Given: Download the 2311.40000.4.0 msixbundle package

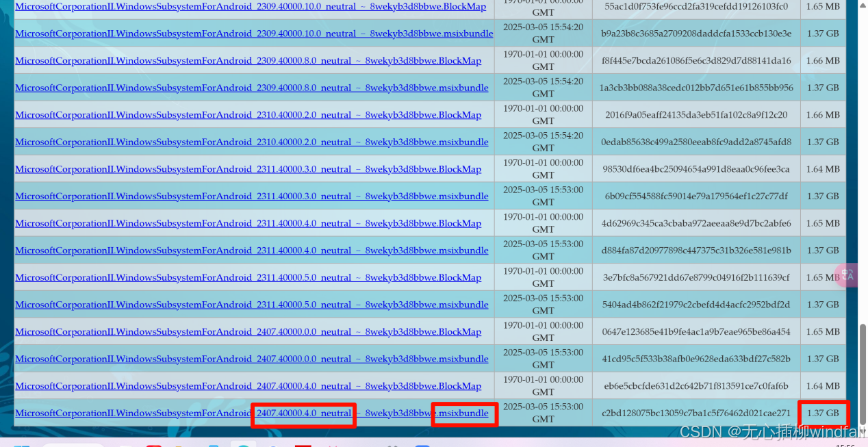Looking at the screenshot, I should [252, 251].
